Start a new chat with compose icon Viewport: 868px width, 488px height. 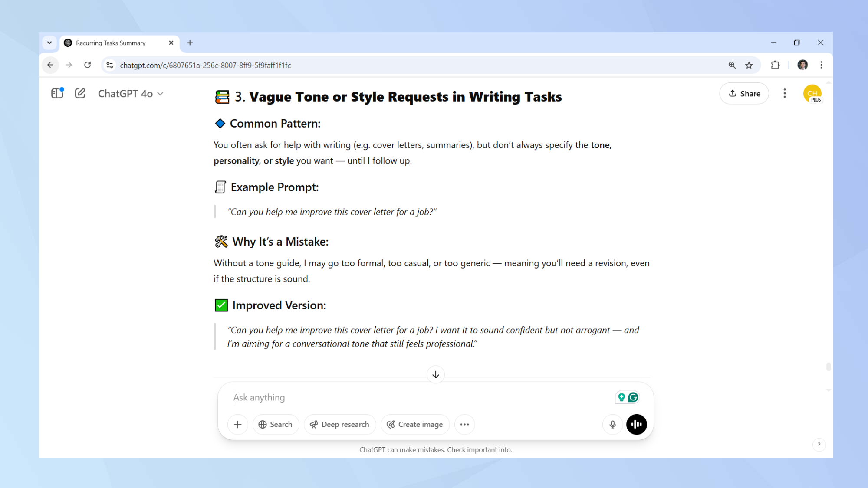click(x=80, y=93)
